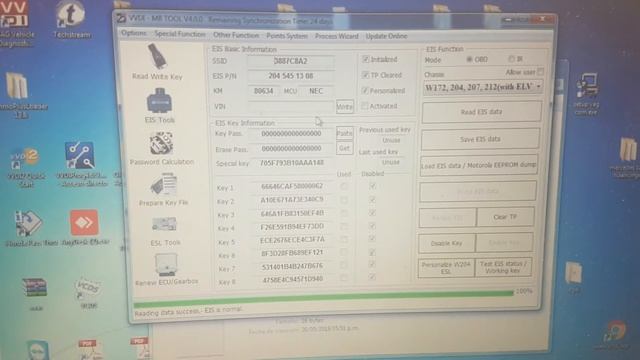This screenshot has width=640, height=360.
Task: Click the Clear TP button
Action: click(x=505, y=217)
